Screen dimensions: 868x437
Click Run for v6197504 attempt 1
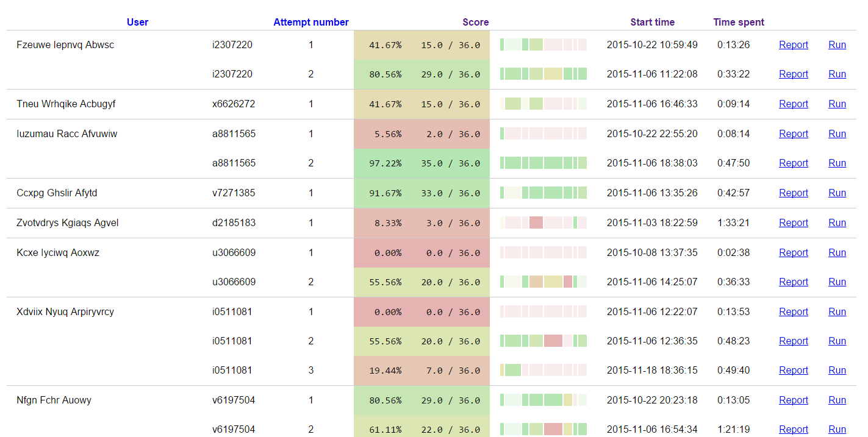[x=837, y=400]
